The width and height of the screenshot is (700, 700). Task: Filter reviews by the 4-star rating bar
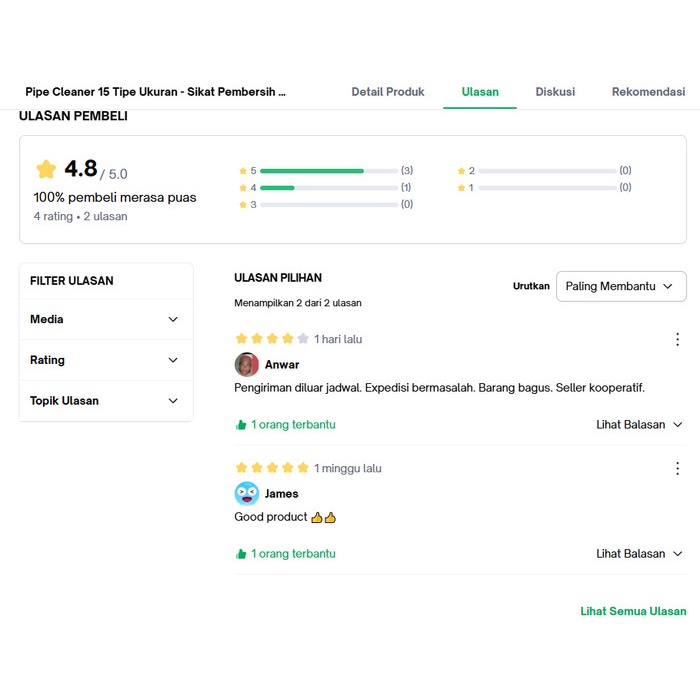pos(328,188)
